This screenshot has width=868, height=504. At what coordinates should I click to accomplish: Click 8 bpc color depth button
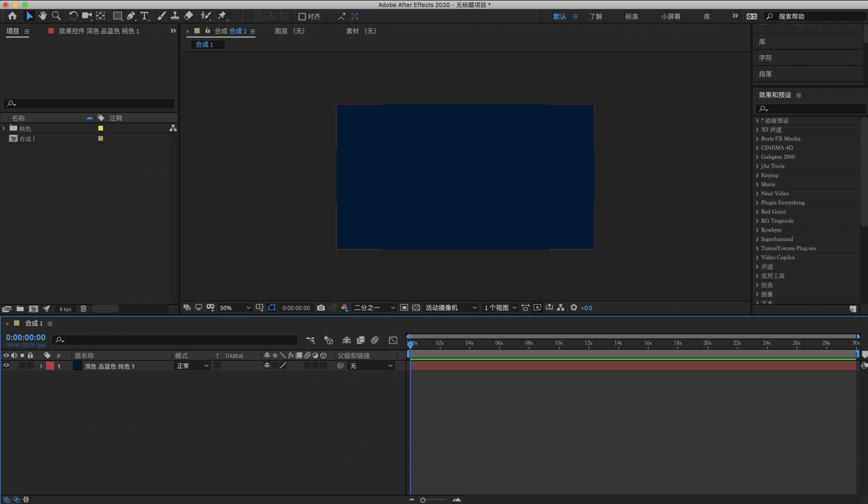(66, 309)
